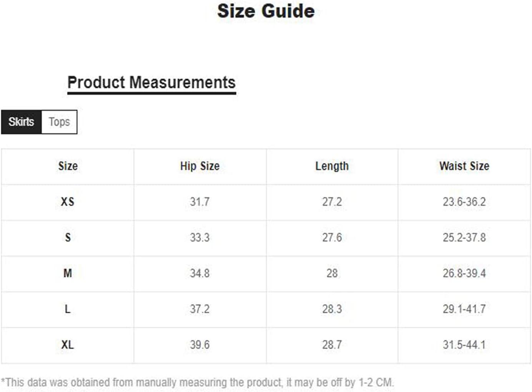
Task: Click the 28.7 length cell
Action: coord(332,345)
